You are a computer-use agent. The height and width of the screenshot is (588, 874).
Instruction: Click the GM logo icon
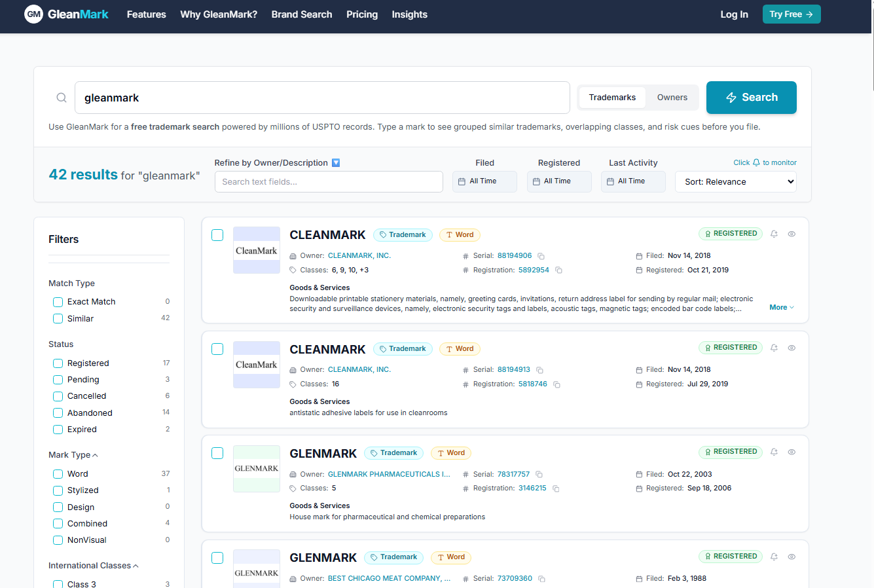click(x=33, y=14)
